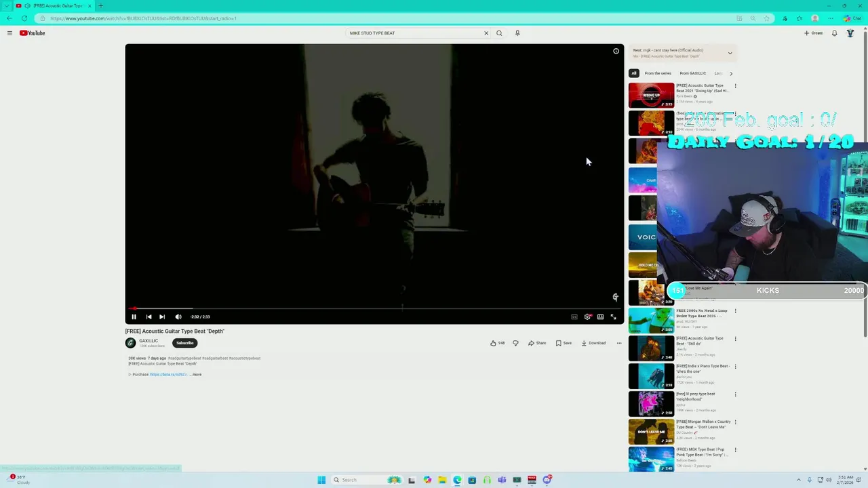Screen dimensions: 868x488
Task: Open MGK I'm Sorry type beat title
Action: 703,452
